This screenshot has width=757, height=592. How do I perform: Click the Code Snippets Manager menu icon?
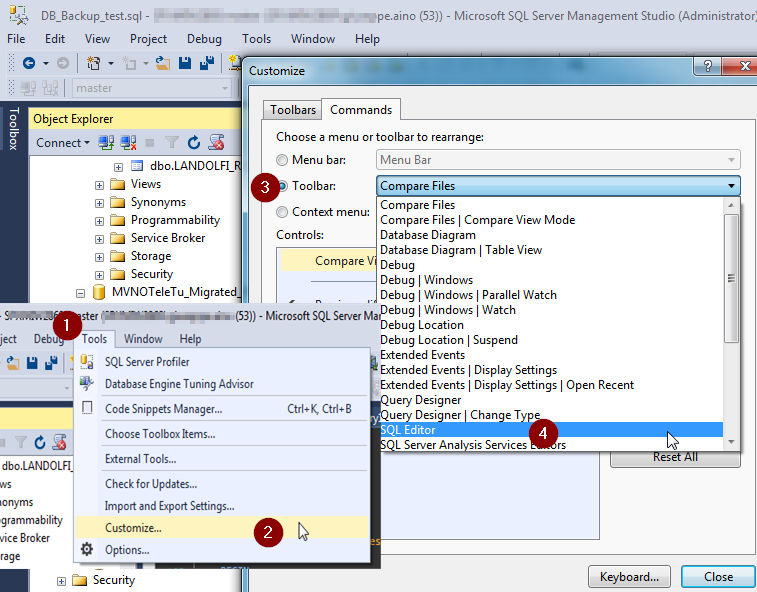87,408
